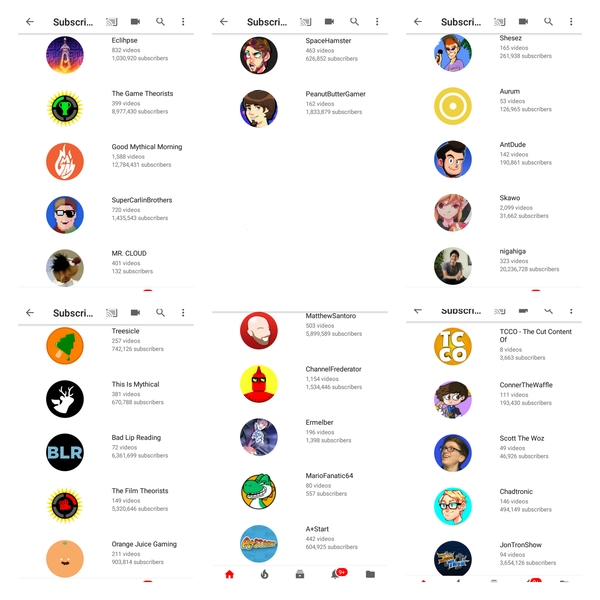
Task: Tap the search icon above the SpaceHamster list
Action: tap(354, 22)
